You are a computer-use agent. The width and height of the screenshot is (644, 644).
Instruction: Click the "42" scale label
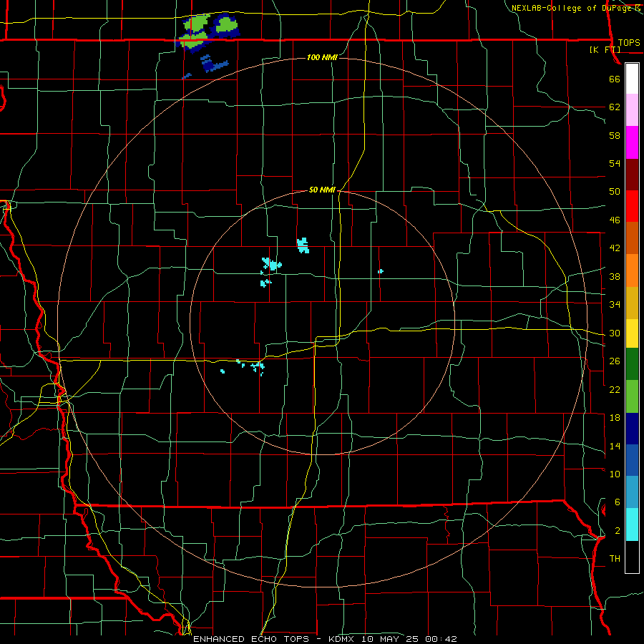click(x=615, y=248)
